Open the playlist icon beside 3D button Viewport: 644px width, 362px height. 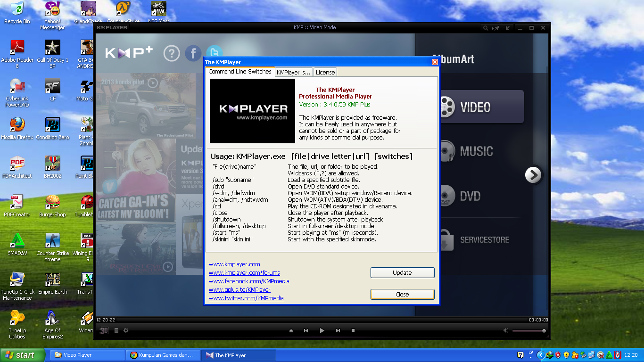click(116, 330)
